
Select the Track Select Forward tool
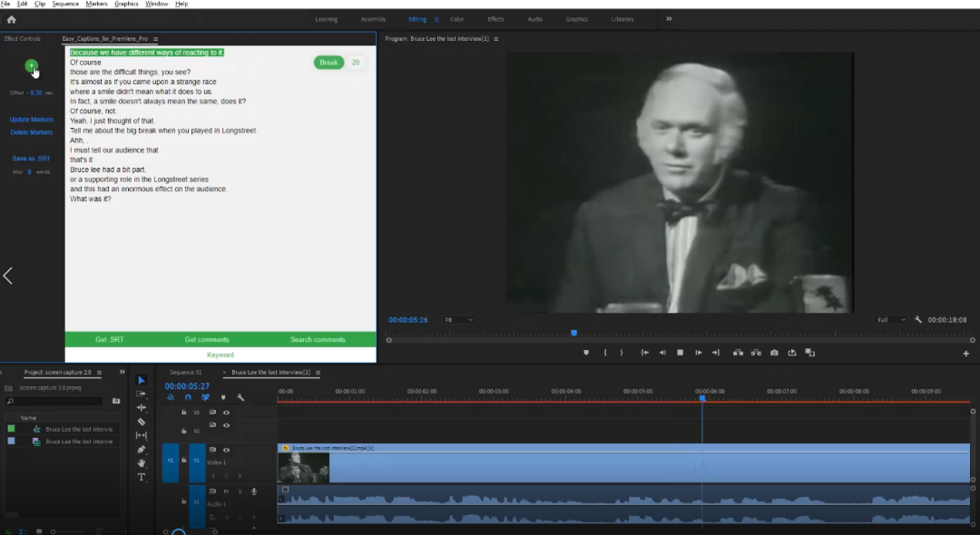tap(142, 394)
